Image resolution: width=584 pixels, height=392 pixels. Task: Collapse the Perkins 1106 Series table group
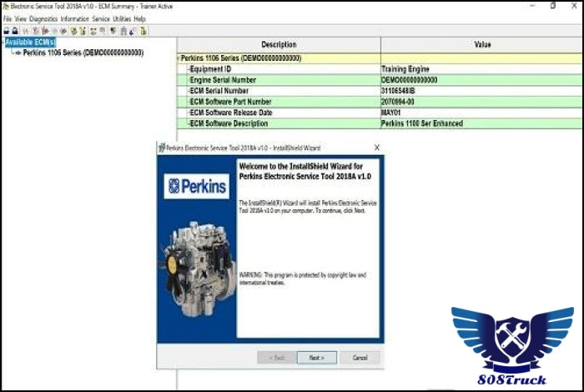coord(181,58)
